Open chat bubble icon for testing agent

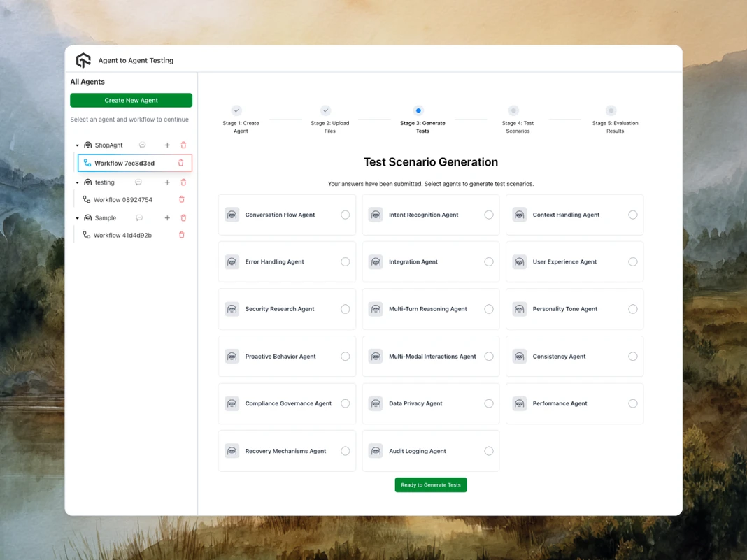[x=138, y=182]
